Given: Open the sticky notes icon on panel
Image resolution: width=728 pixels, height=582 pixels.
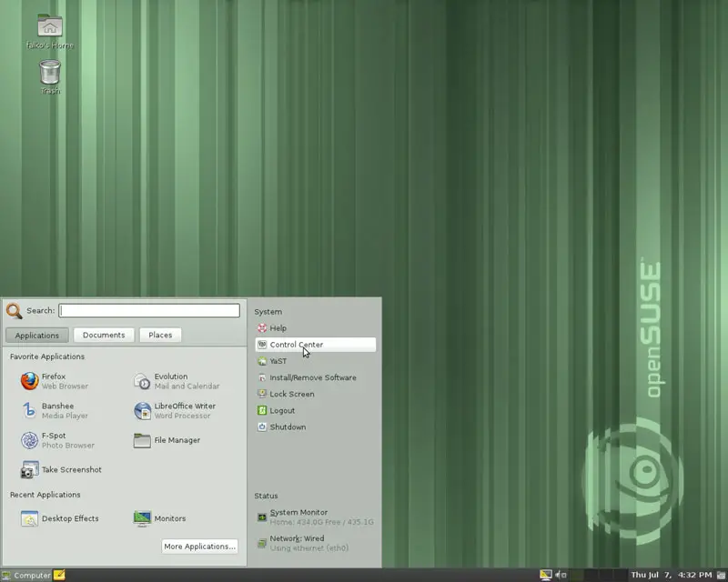Looking at the screenshot, I should pos(59,575).
